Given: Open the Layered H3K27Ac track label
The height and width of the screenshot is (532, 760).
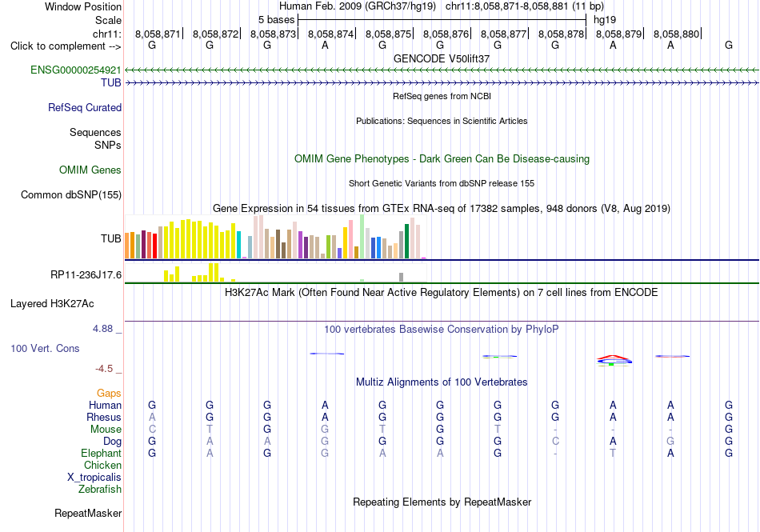Looking at the screenshot, I should click(x=52, y=303).
